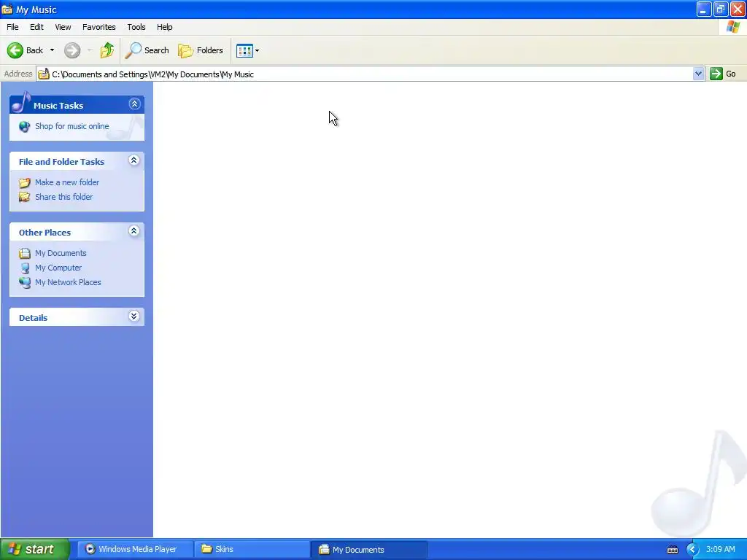Screen dimensions: 747x560
Task: Open the Search pane
Action: click(x=147, y=50)
